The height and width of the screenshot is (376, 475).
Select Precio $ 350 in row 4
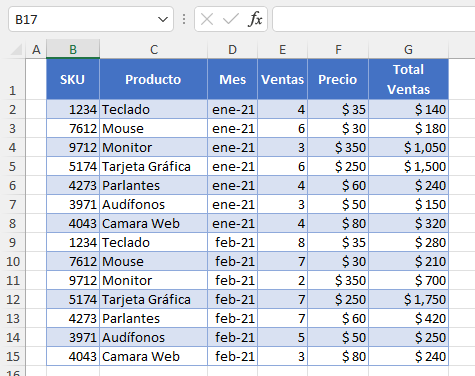338,147
